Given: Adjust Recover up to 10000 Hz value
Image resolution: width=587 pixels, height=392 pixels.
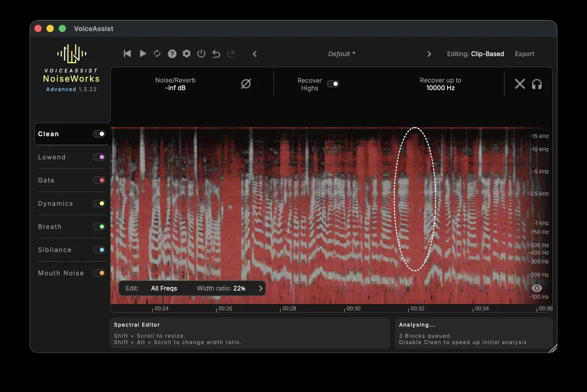Looking at the screenshot, I should [440, 88].
